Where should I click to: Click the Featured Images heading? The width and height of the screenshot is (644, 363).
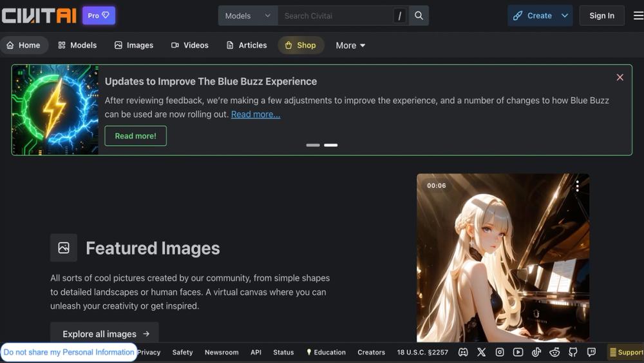point(153,248)
